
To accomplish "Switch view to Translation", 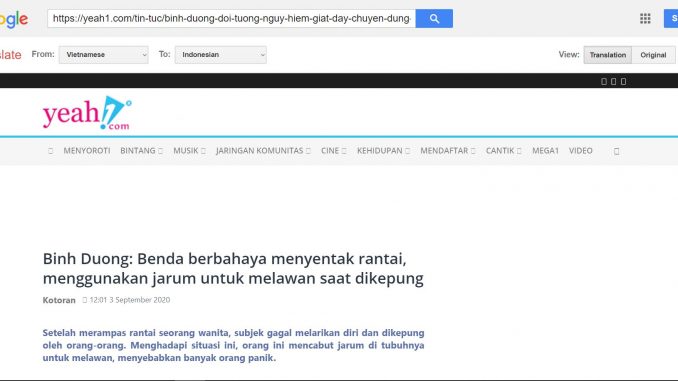I will tap(608, 55).
